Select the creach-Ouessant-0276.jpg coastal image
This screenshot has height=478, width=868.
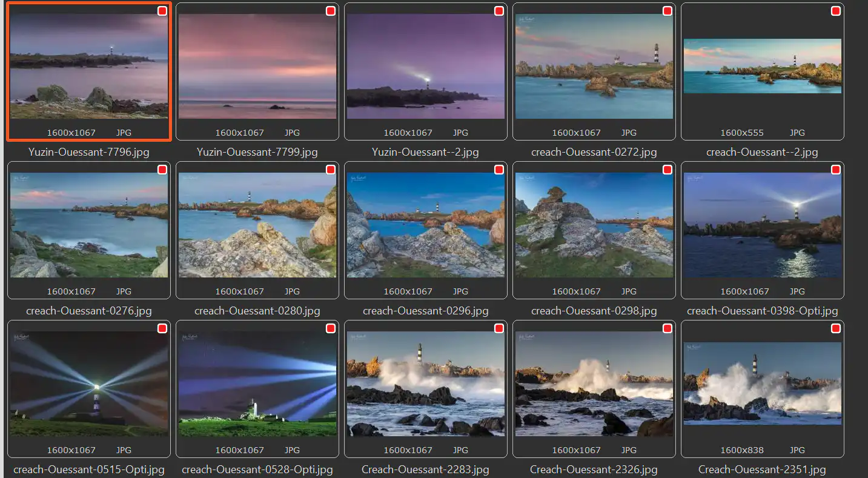pyautogui.click(x=88, y=225)
